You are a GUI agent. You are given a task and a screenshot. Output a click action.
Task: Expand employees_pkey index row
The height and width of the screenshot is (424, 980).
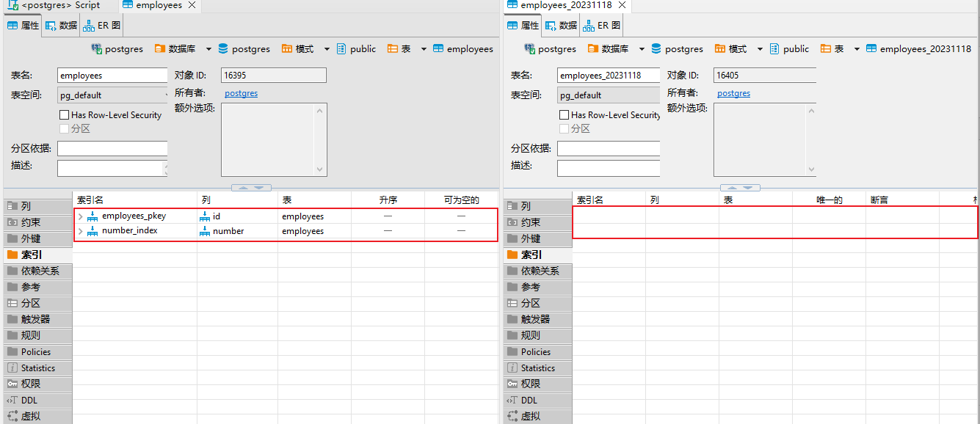[x=81, y=216]
